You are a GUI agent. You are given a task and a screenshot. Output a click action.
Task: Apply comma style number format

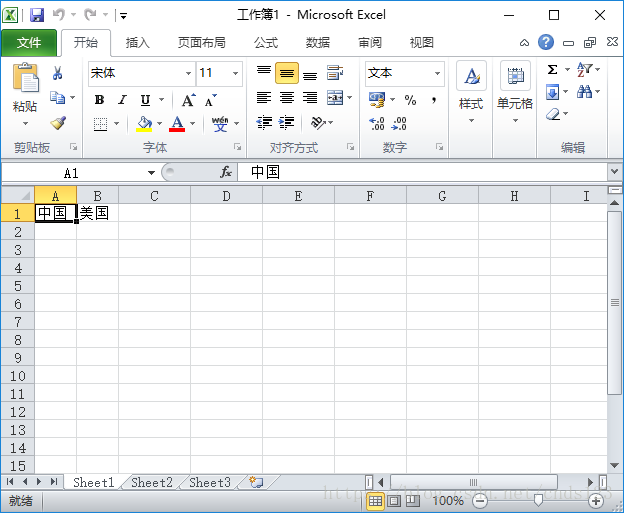pyautogui.click(x=434, y=100)
